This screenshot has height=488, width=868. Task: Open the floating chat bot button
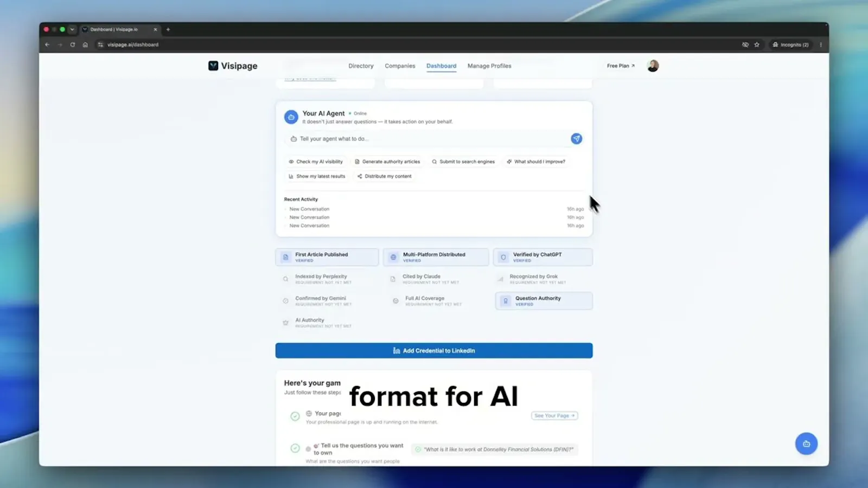[x=806, y=444]
